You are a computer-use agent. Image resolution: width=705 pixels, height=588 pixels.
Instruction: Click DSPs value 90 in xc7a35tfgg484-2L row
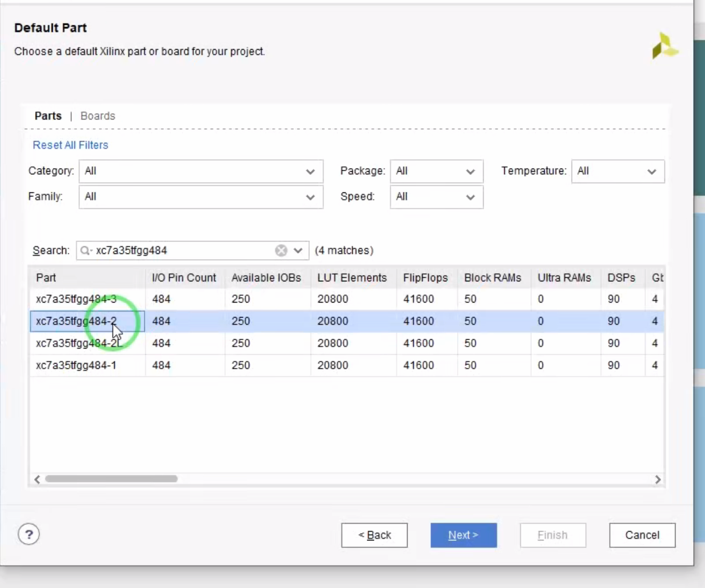pyautogui.click(x=613, y=343)
